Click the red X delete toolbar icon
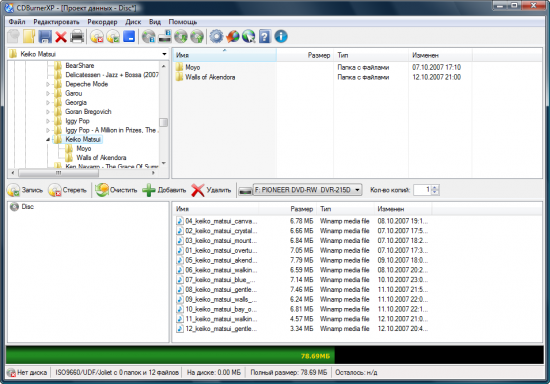The image size is (550, 384). (x=61, y=37)
